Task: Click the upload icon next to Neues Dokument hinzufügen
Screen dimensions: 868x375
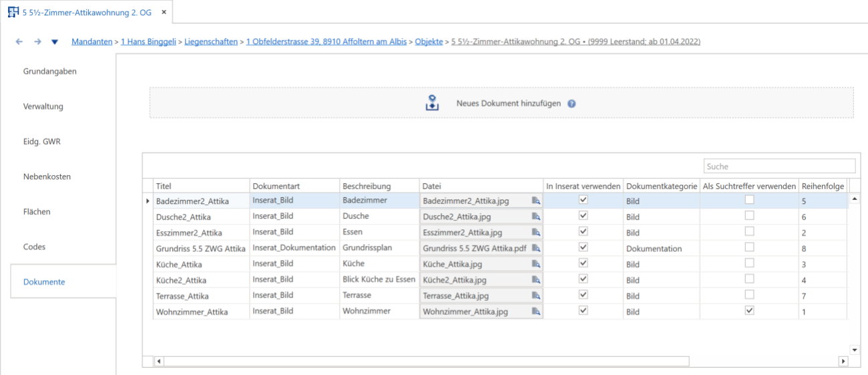Action: click(x=432, y=103)
